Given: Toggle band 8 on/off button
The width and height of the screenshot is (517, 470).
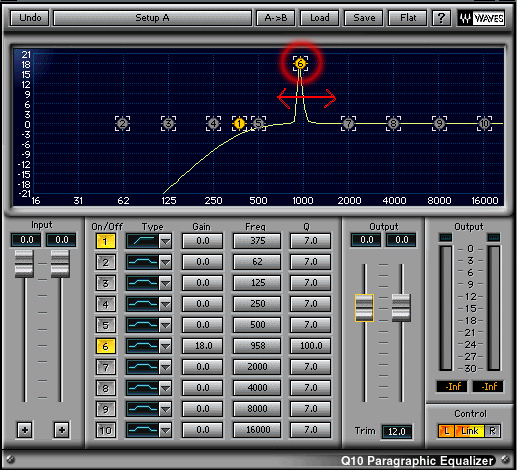Looking at the screenshot, I should (x=106, y=388).
